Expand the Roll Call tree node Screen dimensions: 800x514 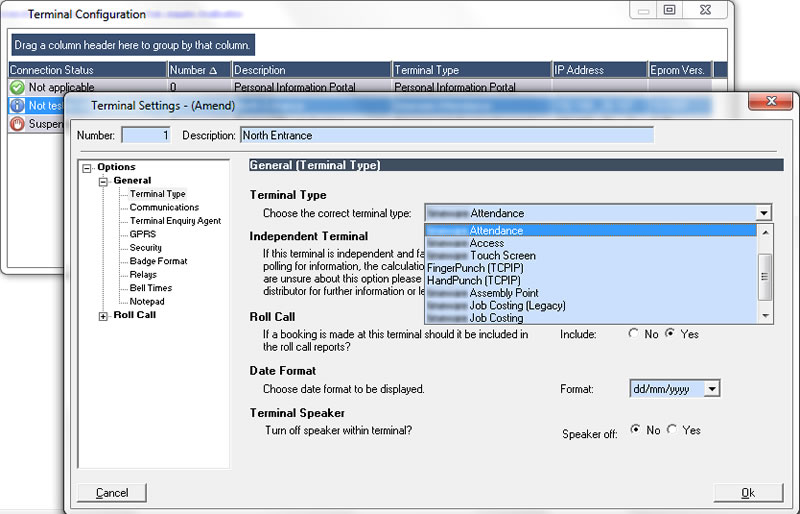point(103,316)
